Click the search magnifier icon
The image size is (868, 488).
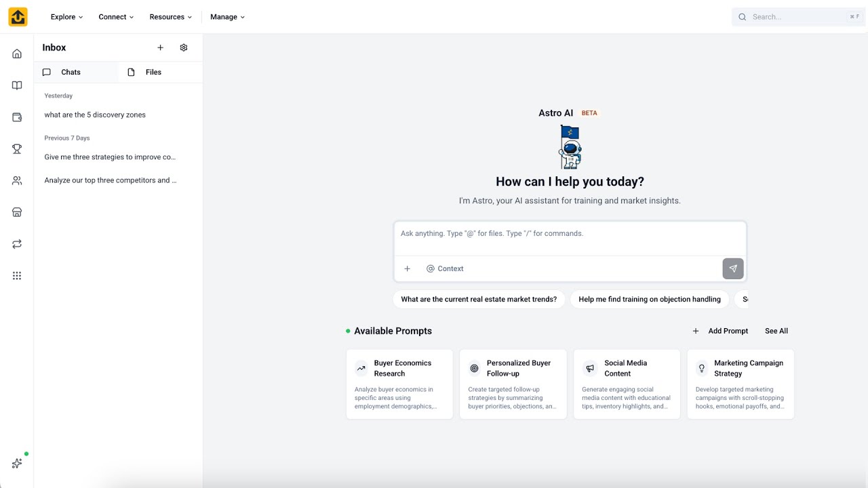coord(743,17)
